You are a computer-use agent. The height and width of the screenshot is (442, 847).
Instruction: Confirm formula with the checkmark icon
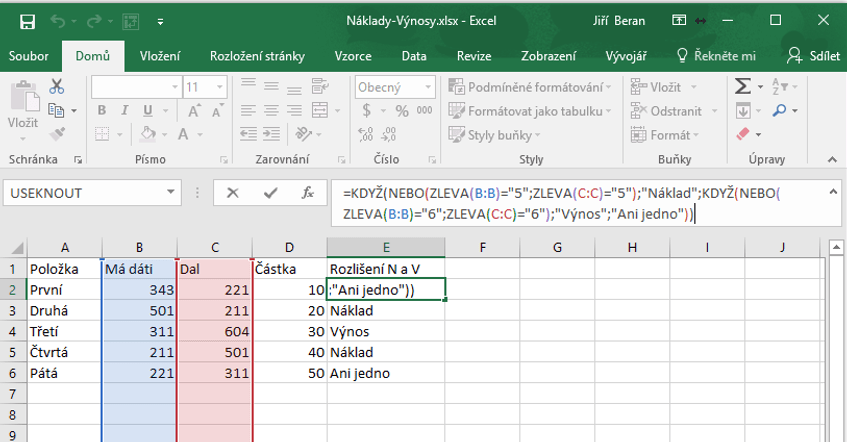point(271,193)
